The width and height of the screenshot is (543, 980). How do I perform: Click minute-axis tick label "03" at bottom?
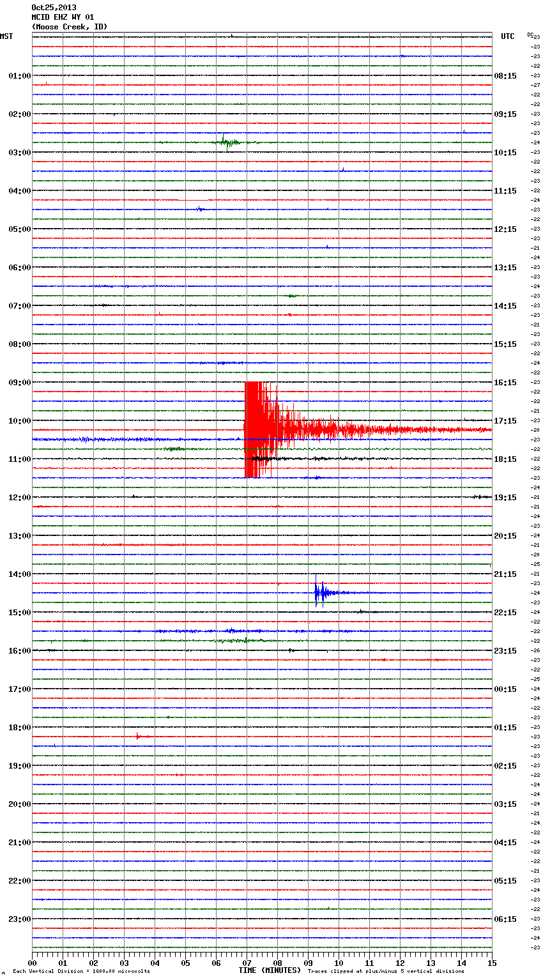(x=124, y=963)
